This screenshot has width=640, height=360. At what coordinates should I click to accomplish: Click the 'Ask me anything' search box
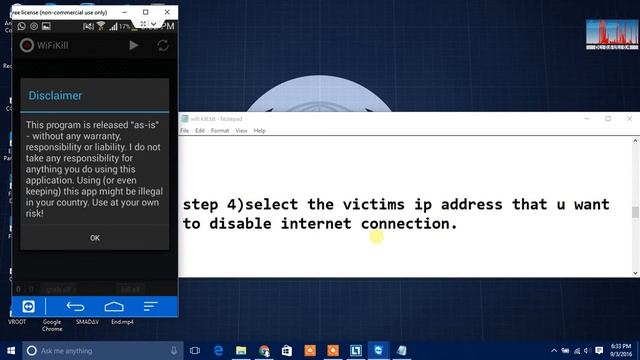(x=103, y=351)
